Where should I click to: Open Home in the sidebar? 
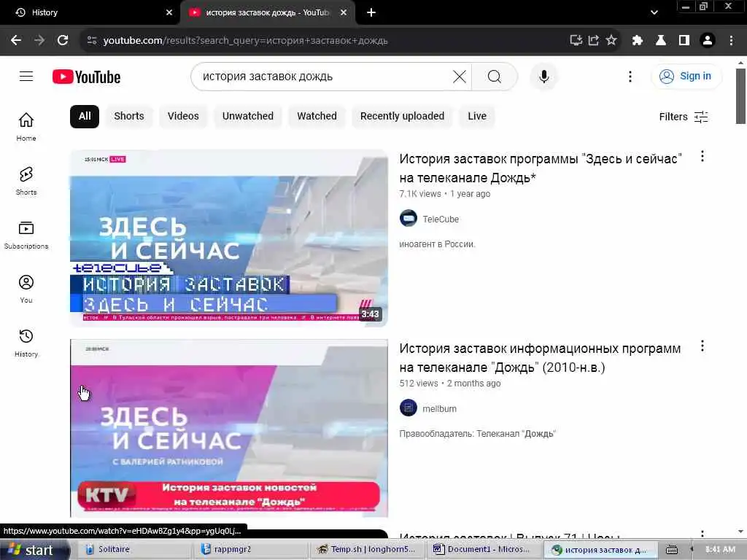(x=26, y=126)
